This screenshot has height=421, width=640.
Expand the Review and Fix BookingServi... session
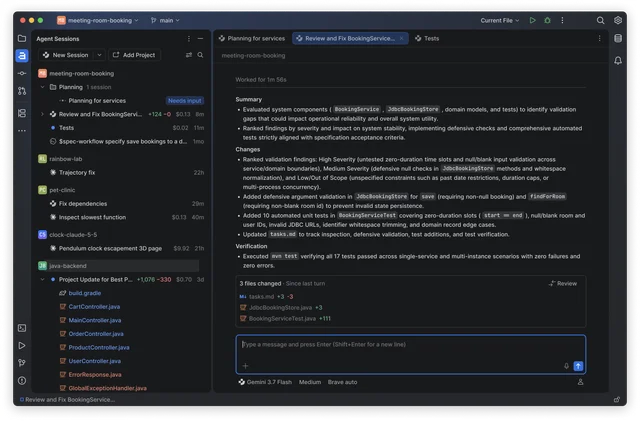coord(42,114)
